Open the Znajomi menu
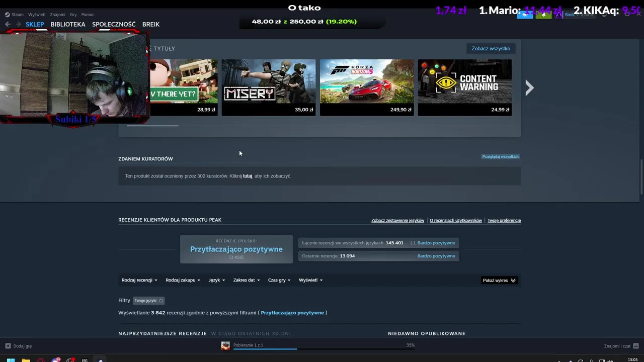The width and height of the screenshot is (644, 362). (57, 15)
